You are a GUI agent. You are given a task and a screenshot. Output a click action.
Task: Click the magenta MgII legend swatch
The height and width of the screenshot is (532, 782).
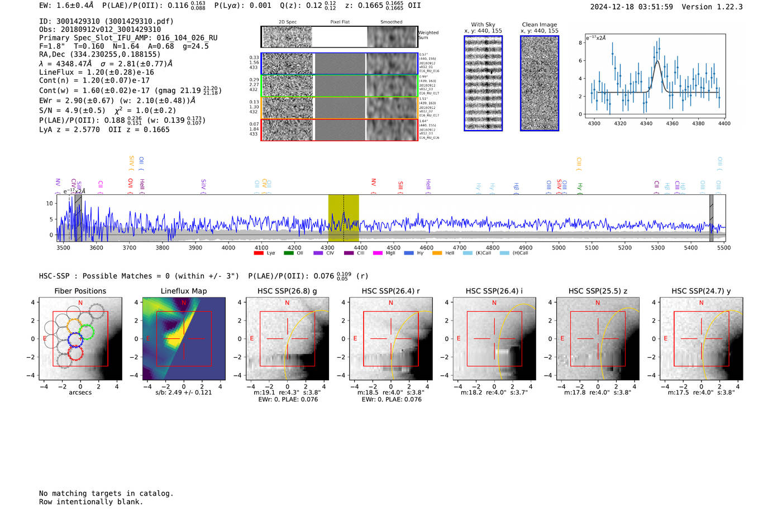[378, 253]
